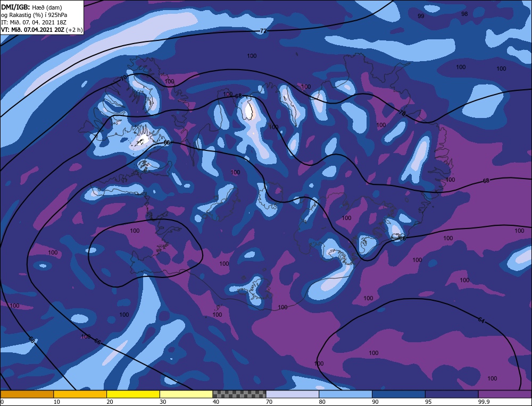532x406 pixels.
Task: Click the 'IT: Mið. 07. 04. 2021 18Z' line
Action: click(x=34, y=22)
